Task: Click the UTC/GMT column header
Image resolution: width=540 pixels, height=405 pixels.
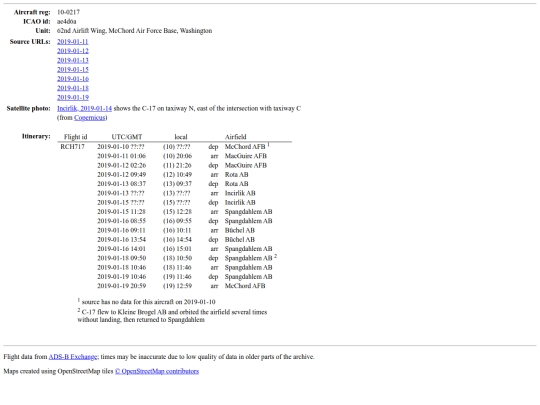Action: click(127, 137)
